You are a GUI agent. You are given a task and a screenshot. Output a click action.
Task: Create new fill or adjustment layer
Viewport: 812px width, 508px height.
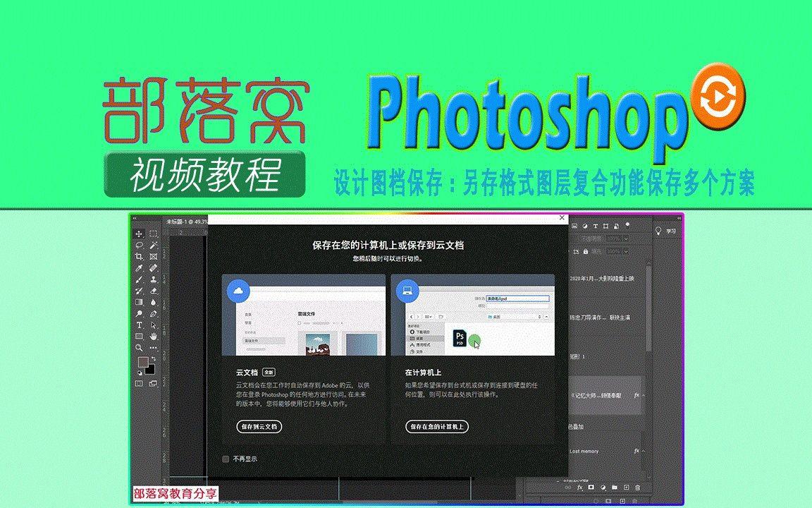click(x=603, y=488)
